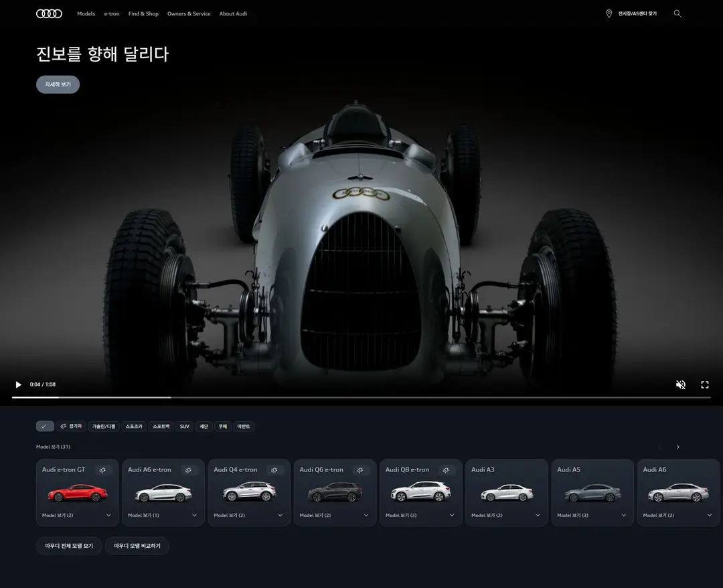This screenshot has width=723, height=588.
Task: Select the Audi A6 car image
Action: click(x=678, y=492)
